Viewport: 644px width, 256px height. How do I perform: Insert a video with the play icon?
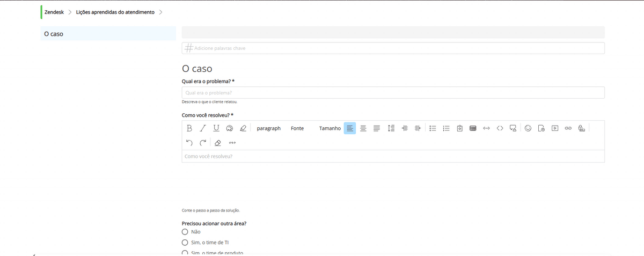[555, 128]
